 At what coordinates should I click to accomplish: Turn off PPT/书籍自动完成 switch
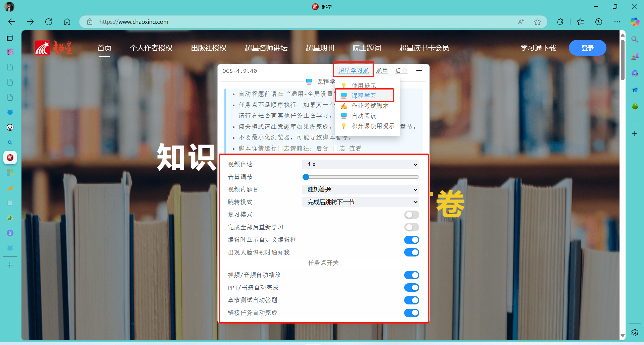(412, 288)
